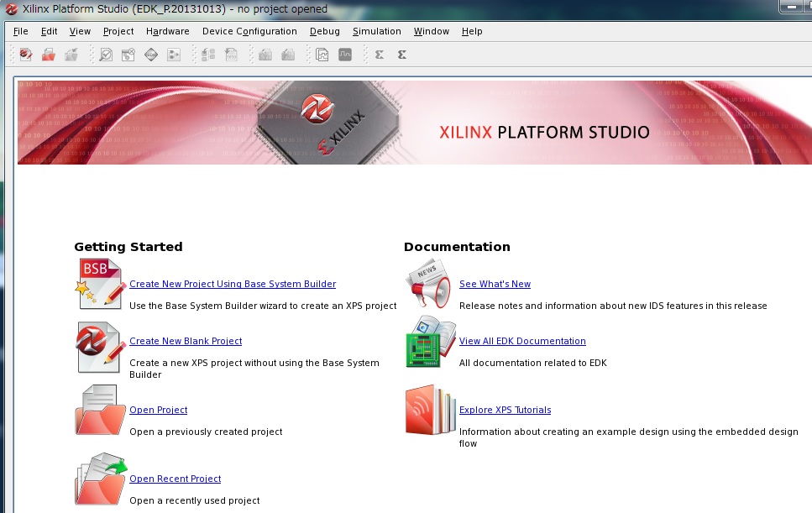Click the red open-folder toolbar icon

coord(49,55)
